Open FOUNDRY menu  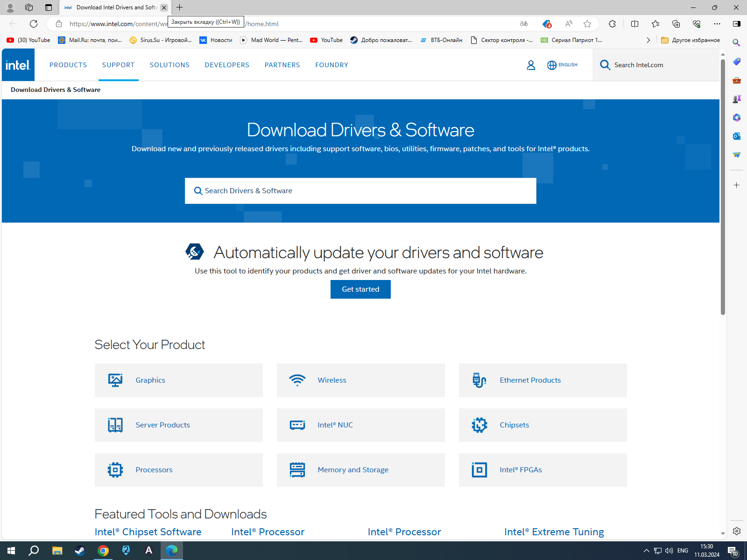(332, 65)
